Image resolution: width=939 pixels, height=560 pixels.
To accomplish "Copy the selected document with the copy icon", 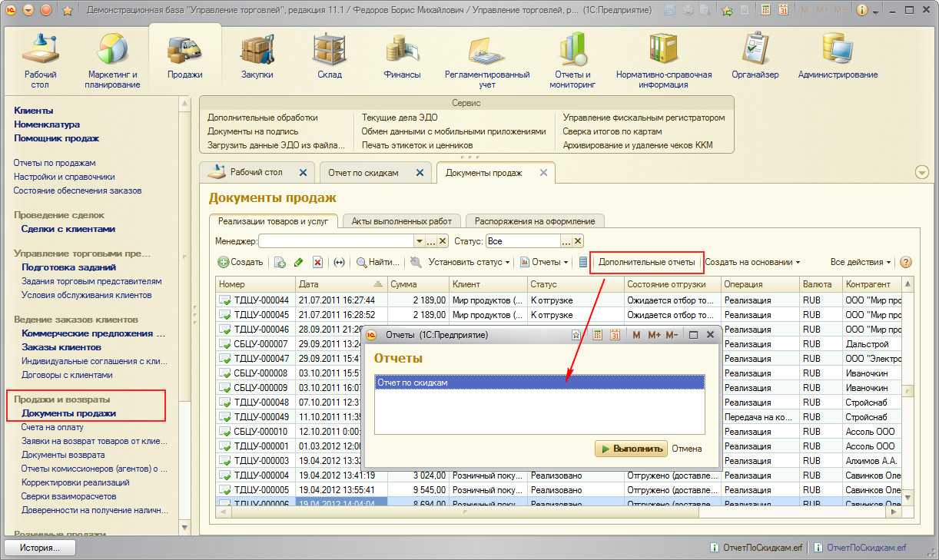I will point(280,262).
